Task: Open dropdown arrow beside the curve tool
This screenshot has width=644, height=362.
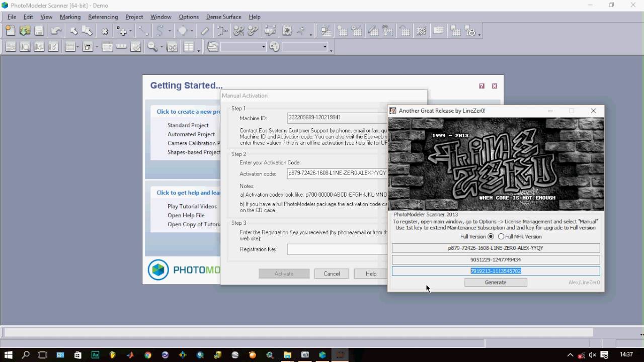Action: tap(169, 31)
